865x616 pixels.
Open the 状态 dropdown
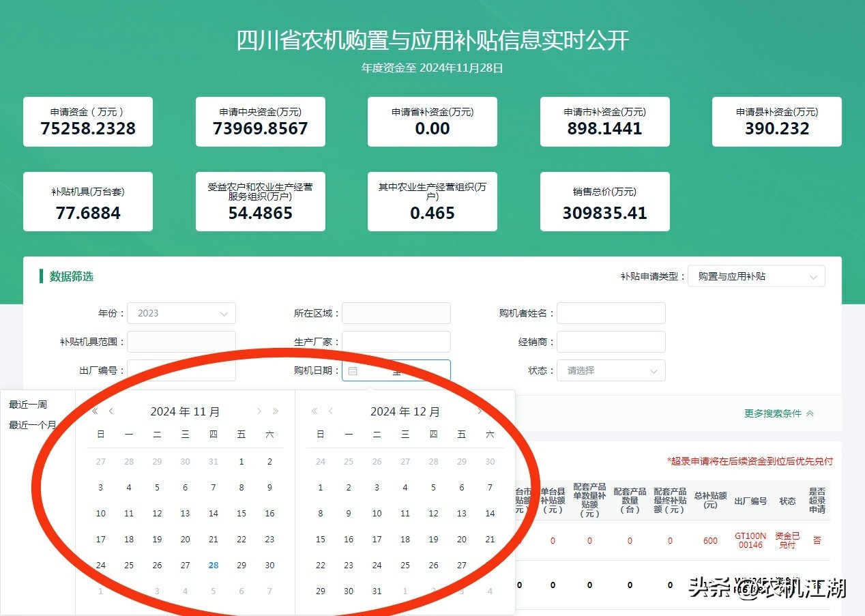point(611,370)
